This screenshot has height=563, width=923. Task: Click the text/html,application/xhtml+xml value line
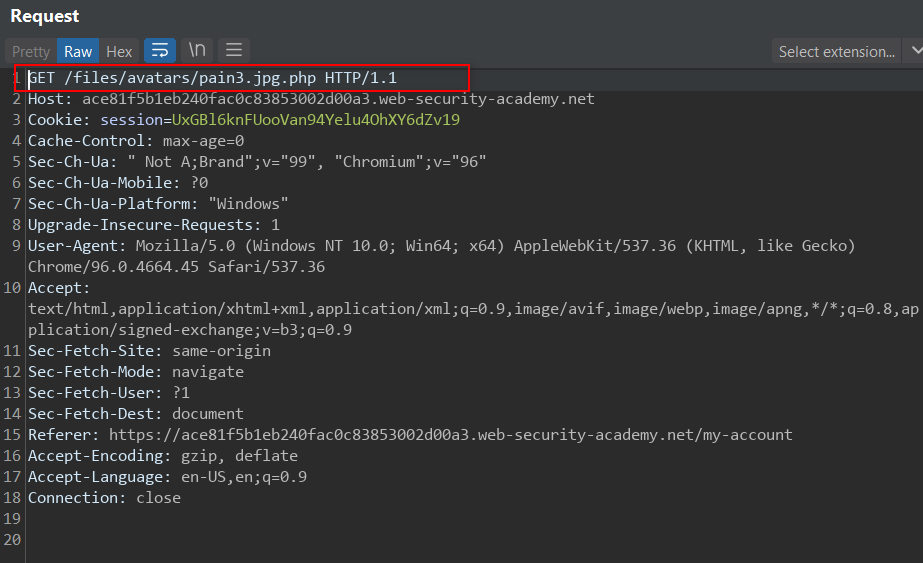coord(473,309)
